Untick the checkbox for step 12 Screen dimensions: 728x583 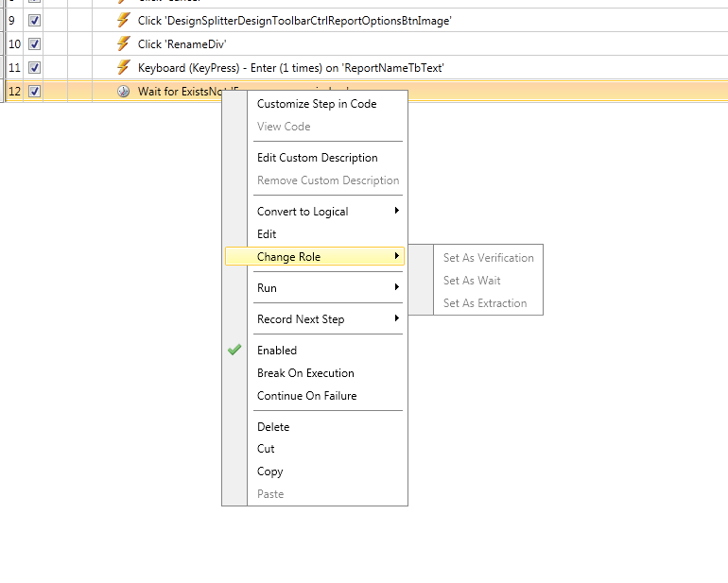35,92
